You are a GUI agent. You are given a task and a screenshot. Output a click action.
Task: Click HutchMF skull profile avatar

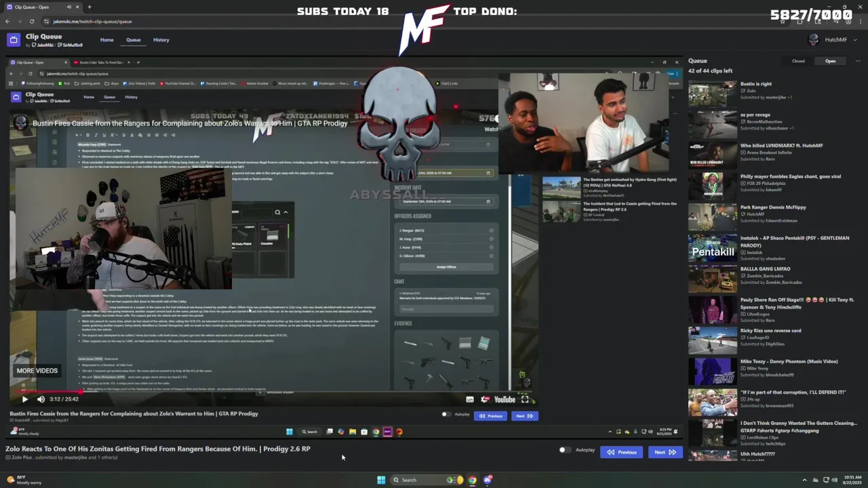[x=813, y=40]
